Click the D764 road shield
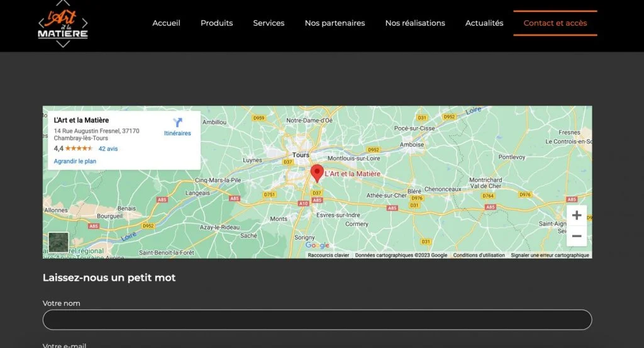 click(488, 196)
